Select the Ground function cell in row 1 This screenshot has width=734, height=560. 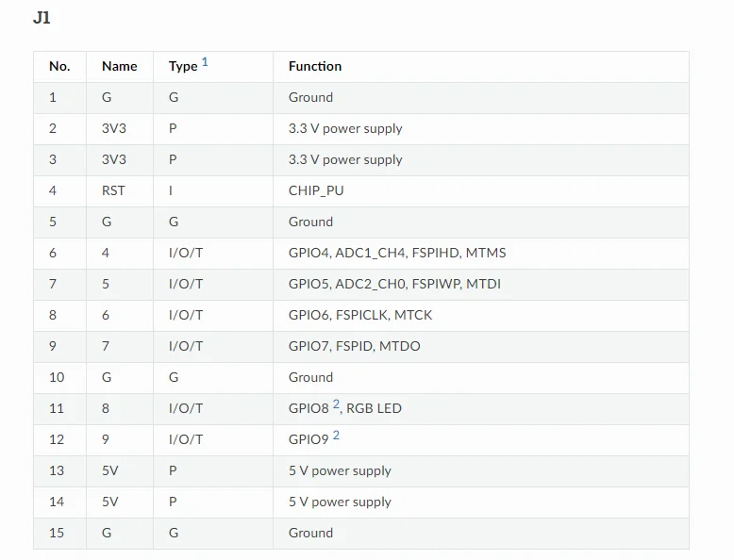[x=310, y=97]
